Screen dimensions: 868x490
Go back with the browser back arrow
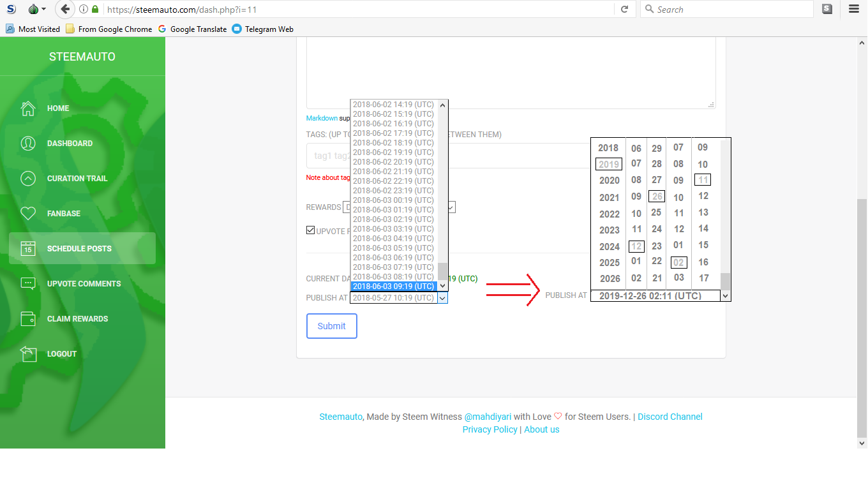click(x=65, y=10)
